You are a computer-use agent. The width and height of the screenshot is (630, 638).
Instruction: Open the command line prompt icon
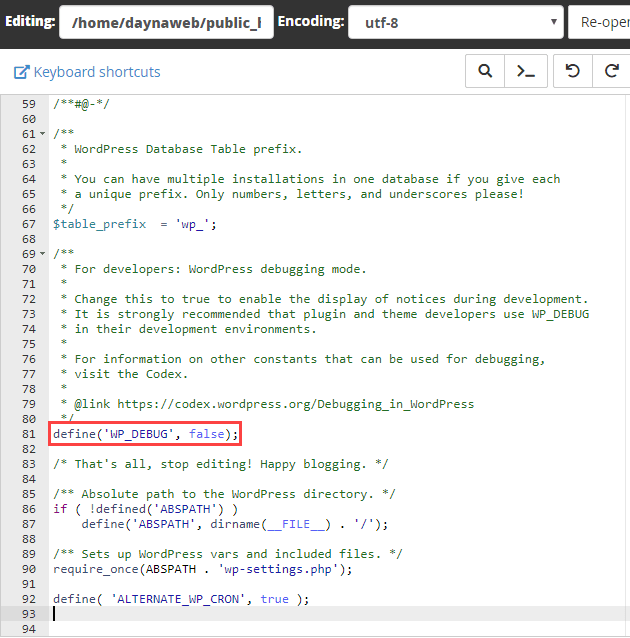point(525,71)
